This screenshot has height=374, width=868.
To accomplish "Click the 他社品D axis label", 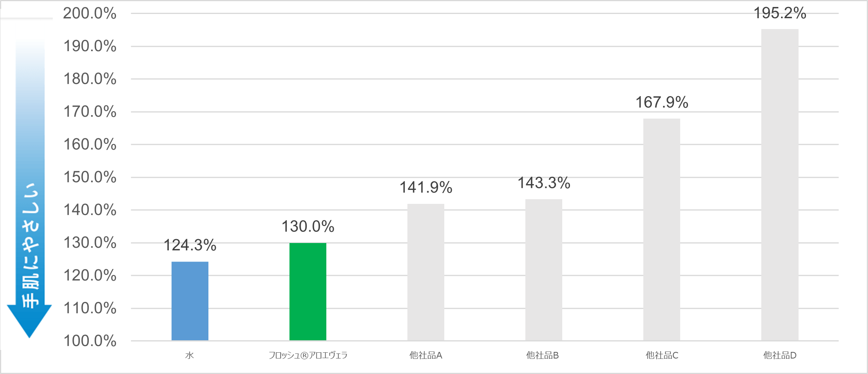I will pyautogui.click(x=780, y=355).
